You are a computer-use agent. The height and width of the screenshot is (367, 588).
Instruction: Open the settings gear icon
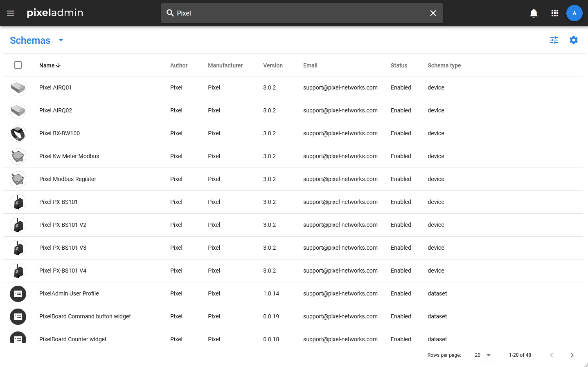pyautogui.click(x=574, y=40)
